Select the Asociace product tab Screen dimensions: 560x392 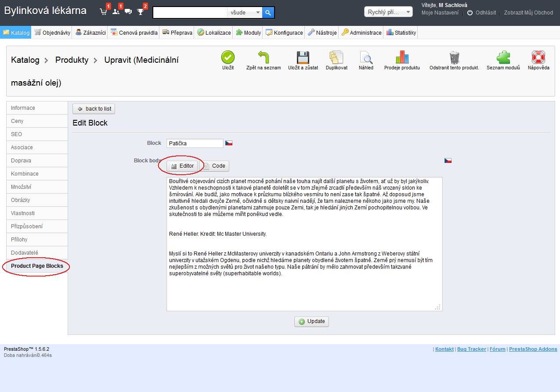(x=37, y=147)
